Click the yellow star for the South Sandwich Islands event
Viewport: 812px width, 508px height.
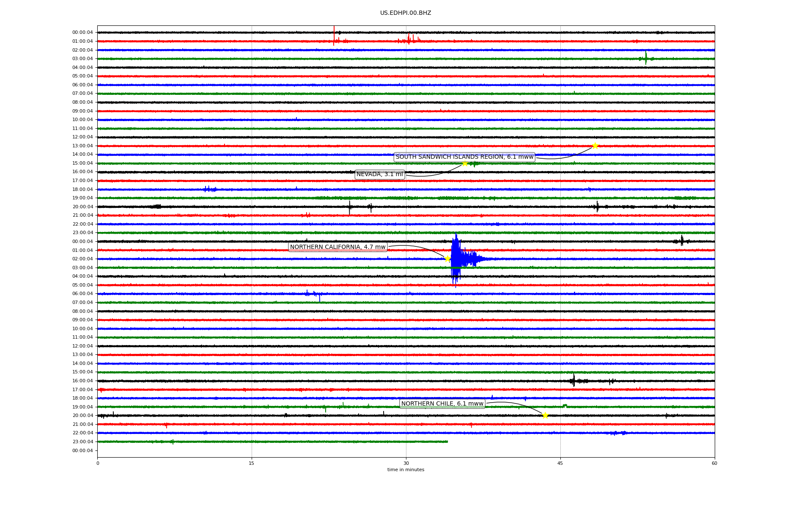595,146
